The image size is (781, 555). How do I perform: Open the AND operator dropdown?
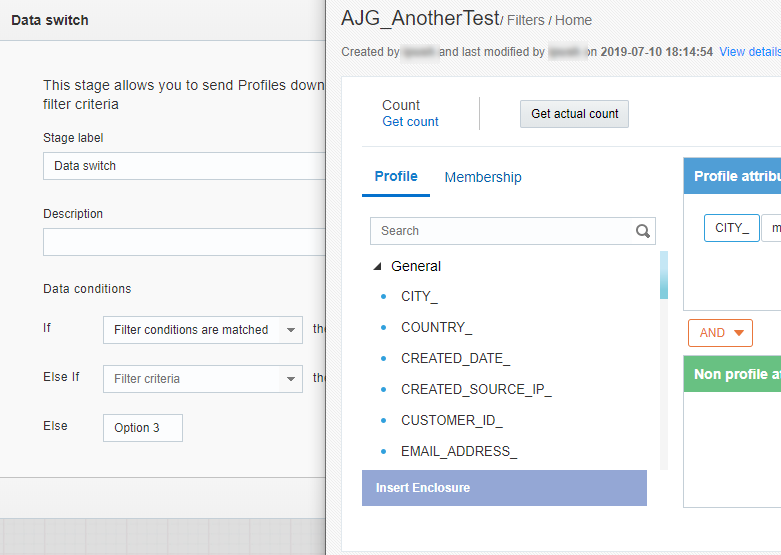(x=720, y=333)
